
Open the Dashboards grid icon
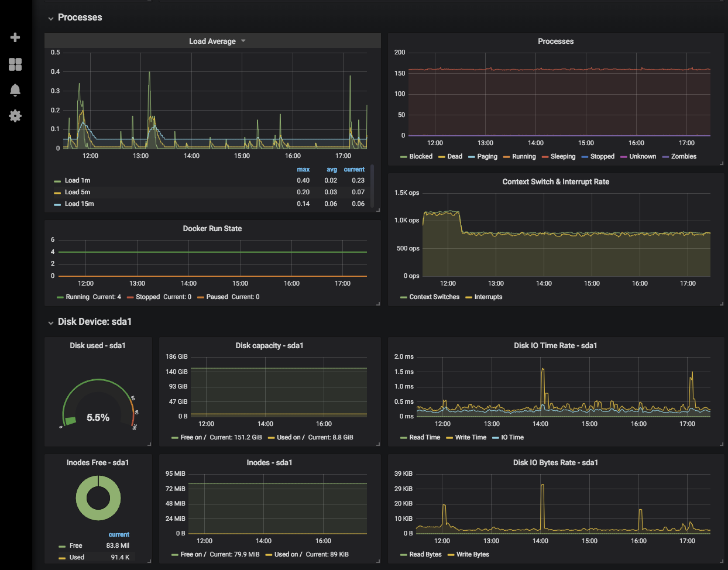15,64
